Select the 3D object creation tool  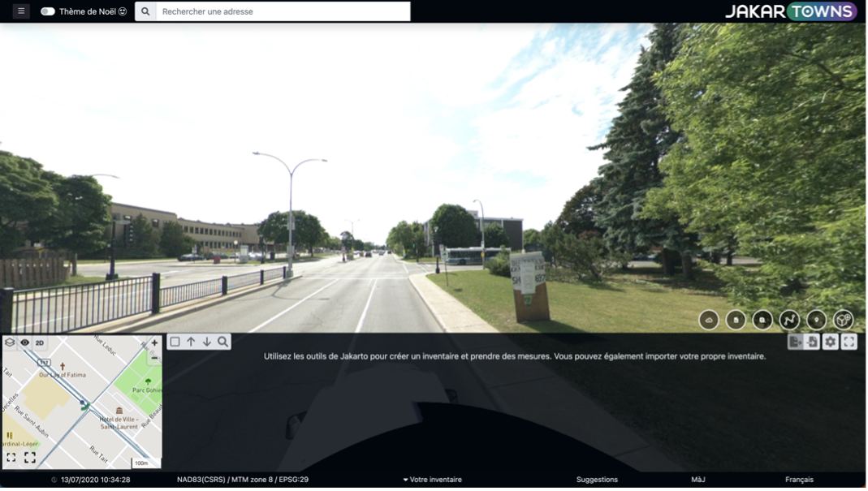pyautogui.click(x=841, y=318)
